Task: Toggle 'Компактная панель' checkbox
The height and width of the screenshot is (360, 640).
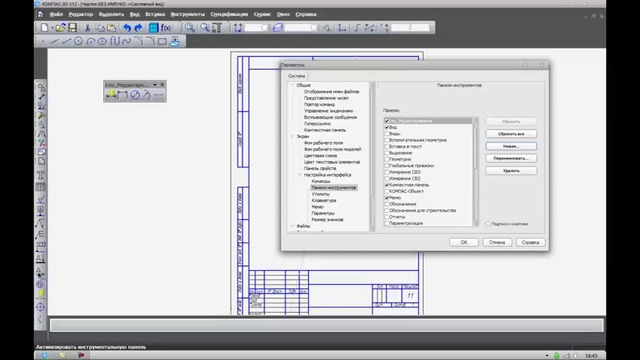Action: pos(387,185)
